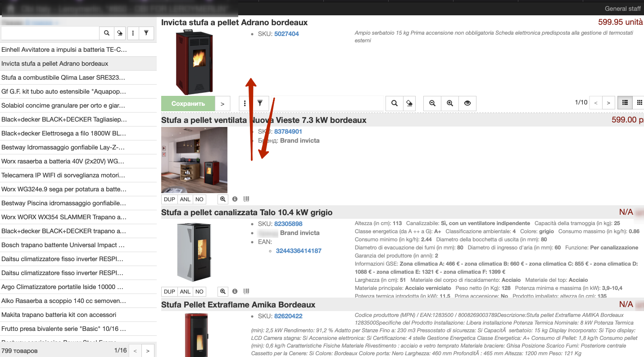Viewport: 644px width, 357px height.
Task: Enlarge the Talo 10.4 kW image with zoom icon
Action: [x=223, y=291]
